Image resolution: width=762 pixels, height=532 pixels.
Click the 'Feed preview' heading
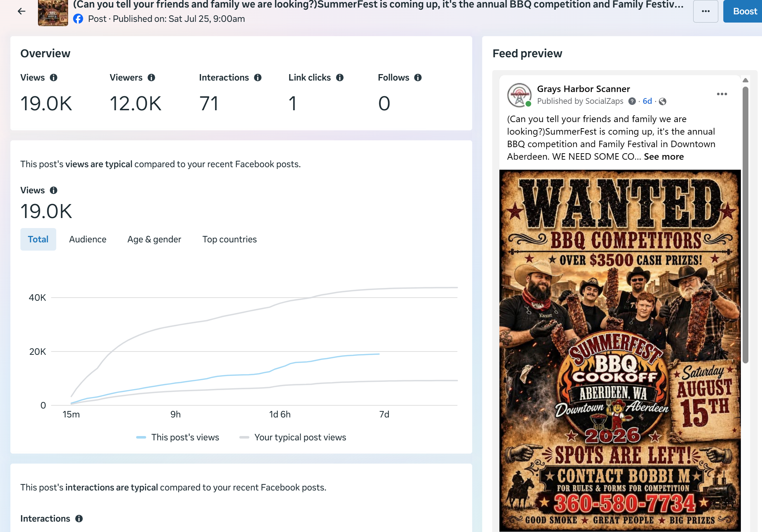[x=527, y=53]
